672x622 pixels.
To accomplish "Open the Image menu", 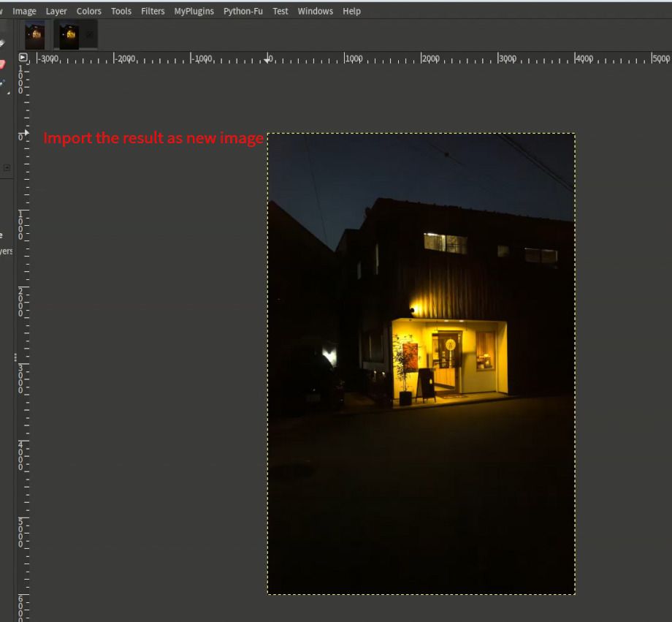I will 24,11.
